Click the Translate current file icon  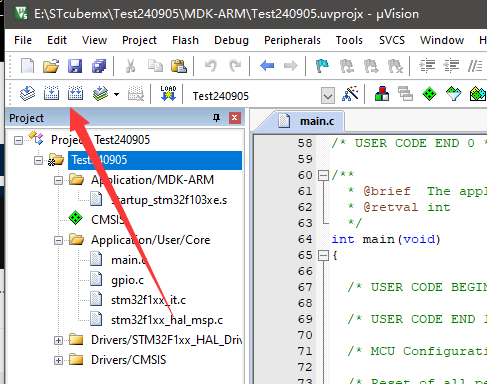click(x=27, y=94)
